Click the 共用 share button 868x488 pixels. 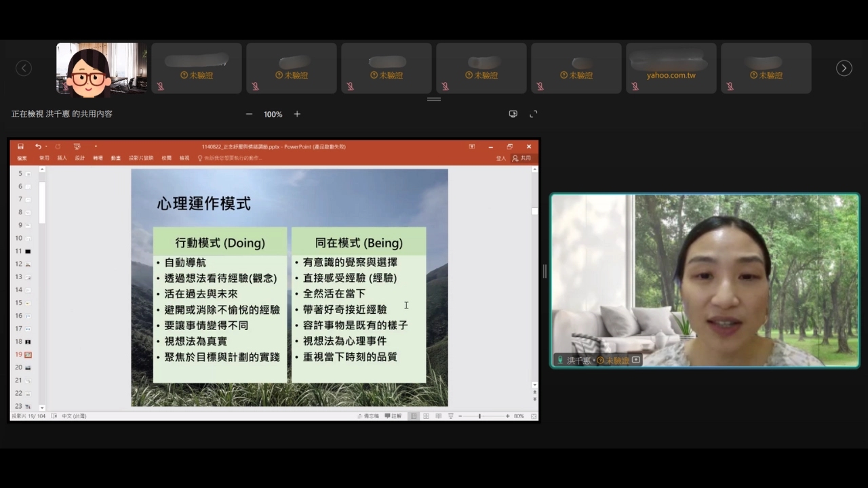[x=522, y=158]
